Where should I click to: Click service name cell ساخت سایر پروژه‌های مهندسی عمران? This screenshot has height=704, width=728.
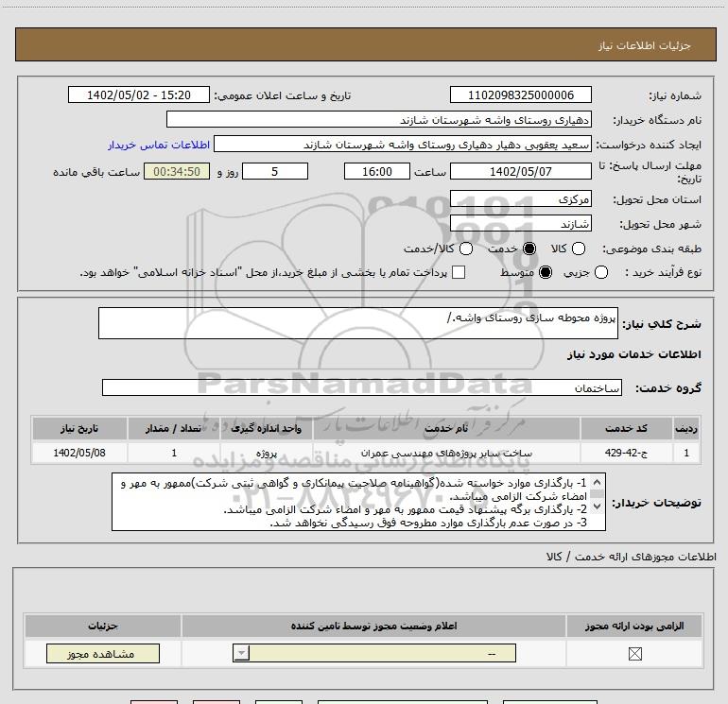(446, 453)
